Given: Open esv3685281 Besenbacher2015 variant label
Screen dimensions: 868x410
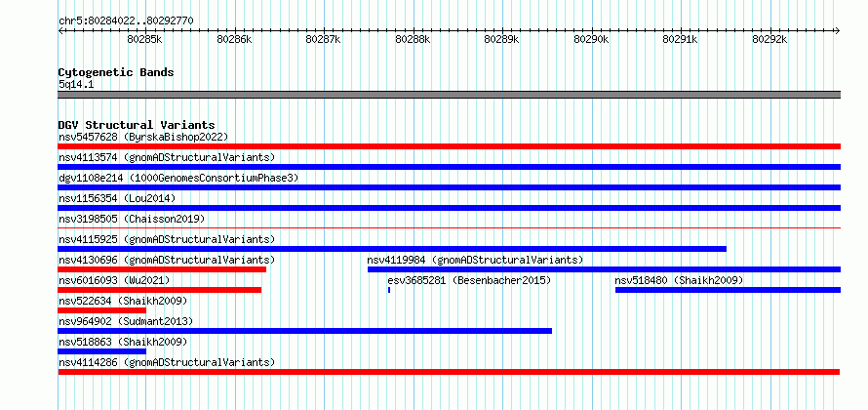Looking at the screenshot, I should [469, 280].
